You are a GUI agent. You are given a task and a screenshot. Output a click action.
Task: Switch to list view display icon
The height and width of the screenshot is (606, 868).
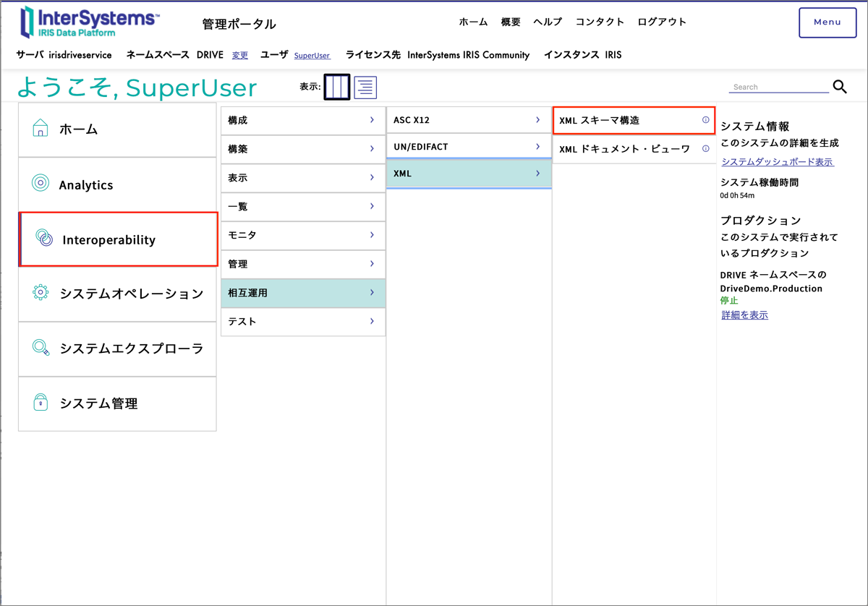(x=365, y=88)
